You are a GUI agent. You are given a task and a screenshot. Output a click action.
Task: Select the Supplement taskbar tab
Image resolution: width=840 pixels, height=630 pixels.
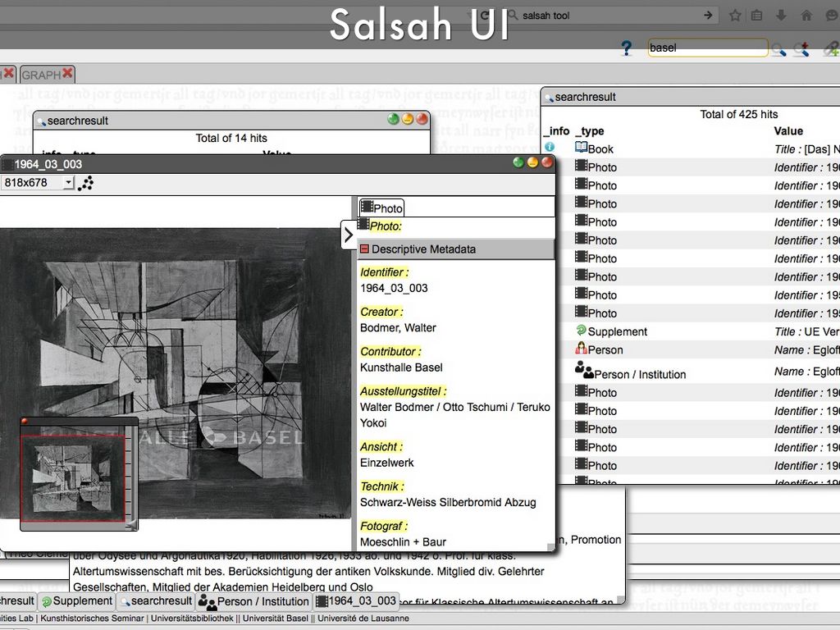point(76,601)
